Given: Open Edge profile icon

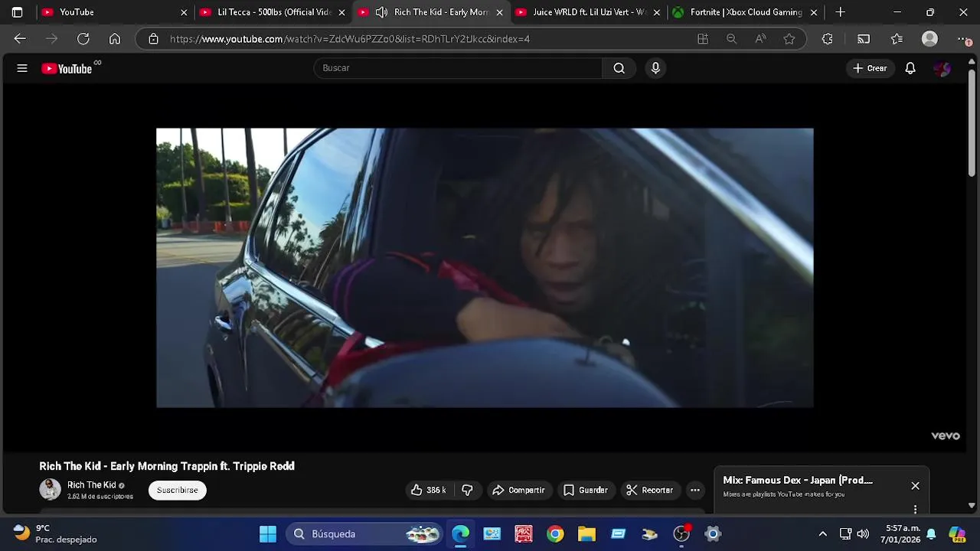Looking at the screenshot, I should pos(929,39).
